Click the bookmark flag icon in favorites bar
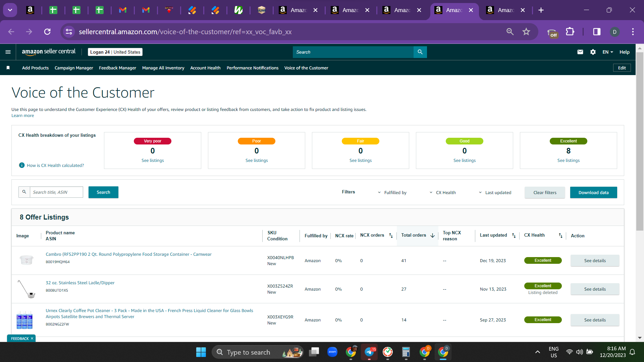This screenshot has width=644, height=362. click(x=8, y=68)
